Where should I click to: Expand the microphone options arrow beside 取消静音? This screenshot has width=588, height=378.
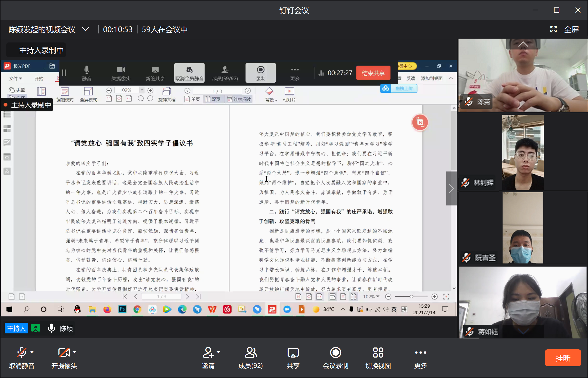[32, 352]
